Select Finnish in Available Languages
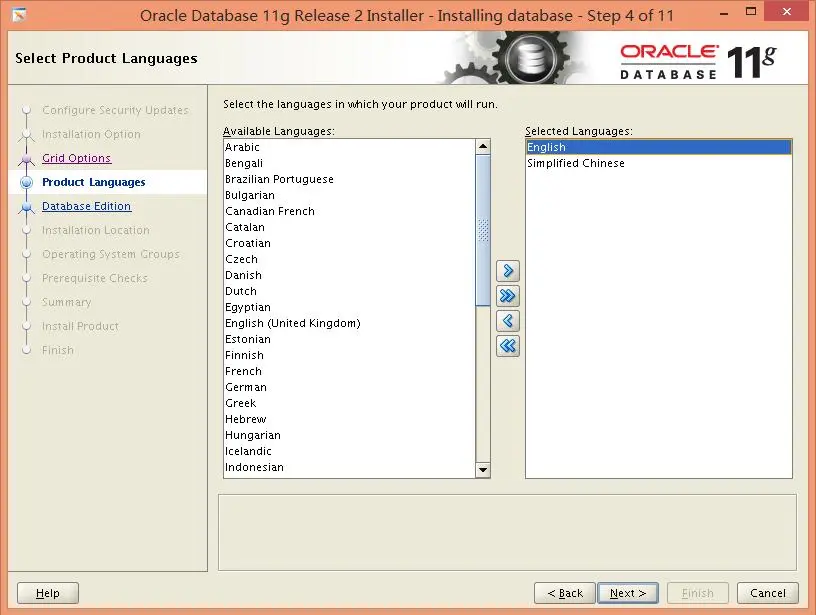 pos(349,355)
